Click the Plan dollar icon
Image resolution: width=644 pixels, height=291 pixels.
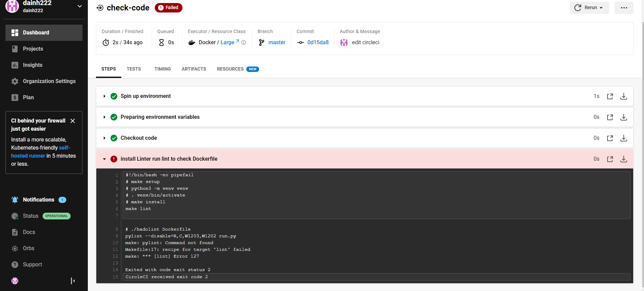pyautogui.click(x=15, y=98)
